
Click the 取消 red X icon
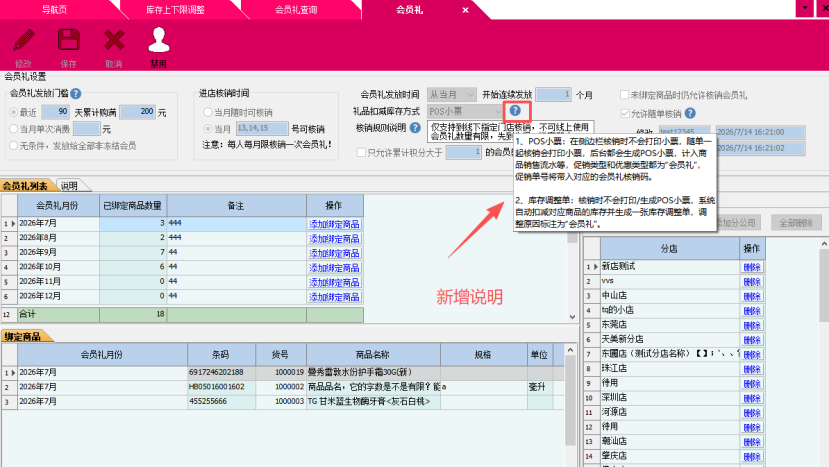pyautogui.click(x=114, y=41)
